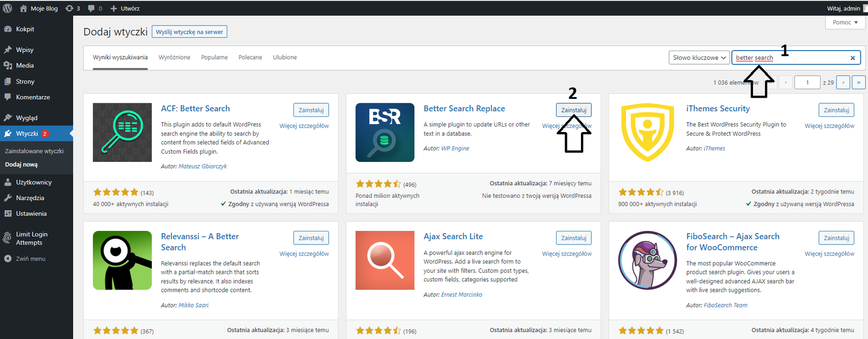View Więcej szczegółów for iThemes Security
Image resolution: width=868 pixels, height=339 pixels.
coord(829,126)
